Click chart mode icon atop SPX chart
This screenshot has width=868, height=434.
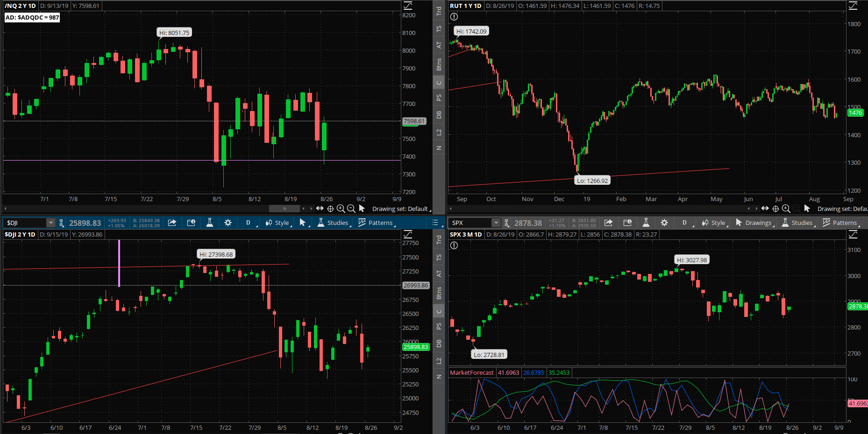click(x=853, y=234)
